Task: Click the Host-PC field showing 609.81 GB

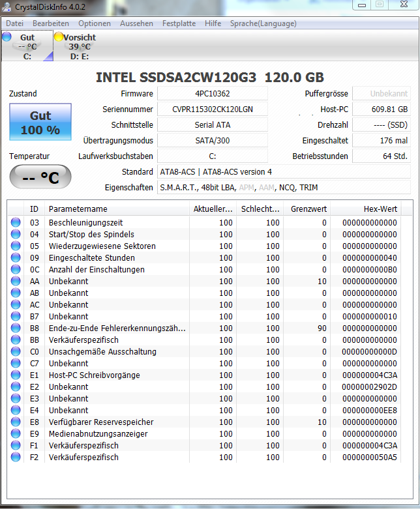Action: pyautogui.click(x=382, y=109)
